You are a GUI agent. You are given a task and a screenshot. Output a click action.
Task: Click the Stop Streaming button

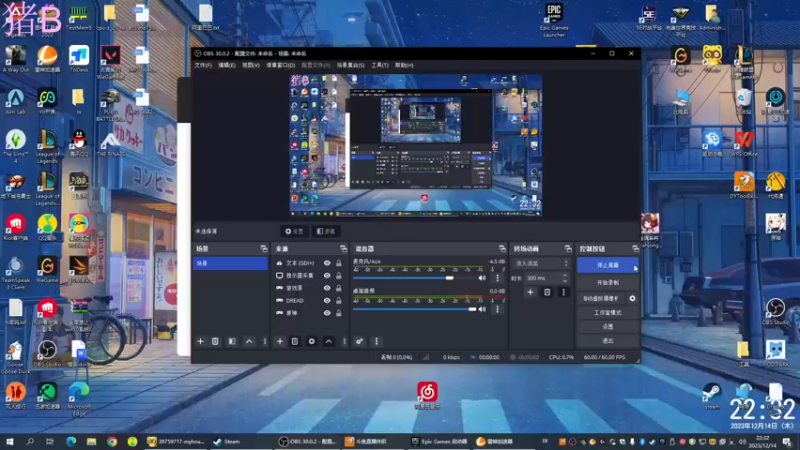click(608, 265)
